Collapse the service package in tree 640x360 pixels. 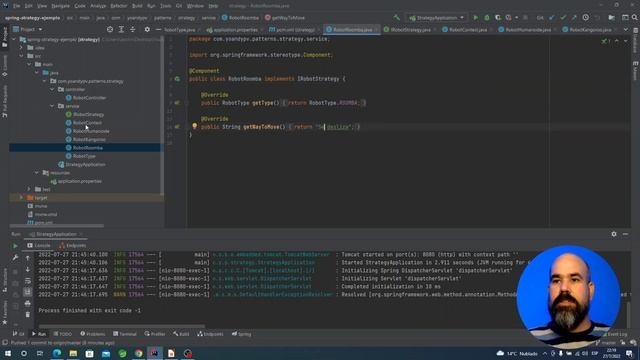pos(52,106)
